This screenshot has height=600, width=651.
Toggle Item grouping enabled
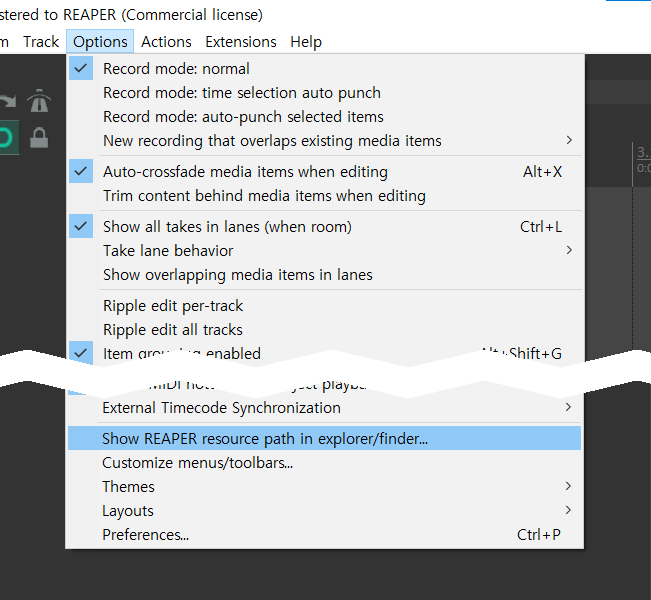(325, 353)
